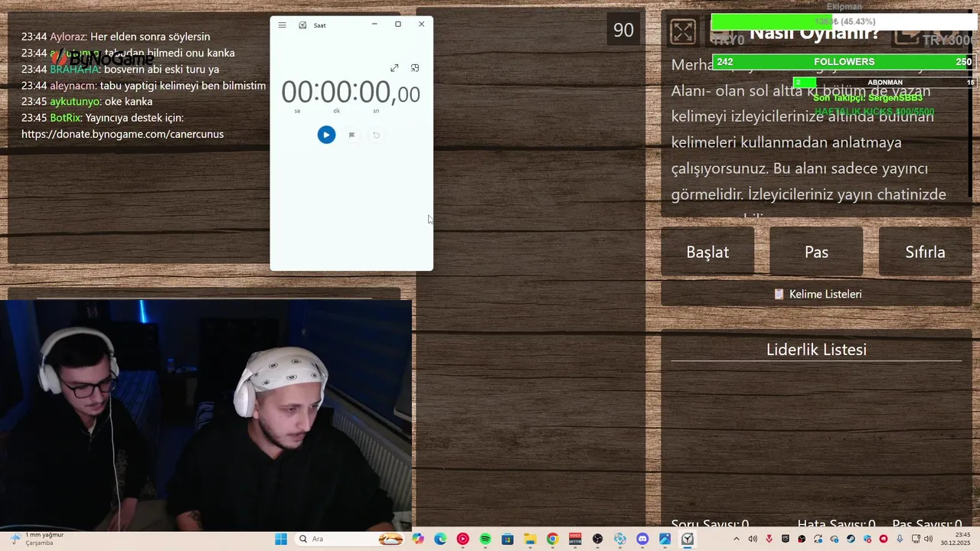Click the green FOLLOWERS goal bar
Image resolution: width=980 pixels, height=551 pixels.
[844, 62]
